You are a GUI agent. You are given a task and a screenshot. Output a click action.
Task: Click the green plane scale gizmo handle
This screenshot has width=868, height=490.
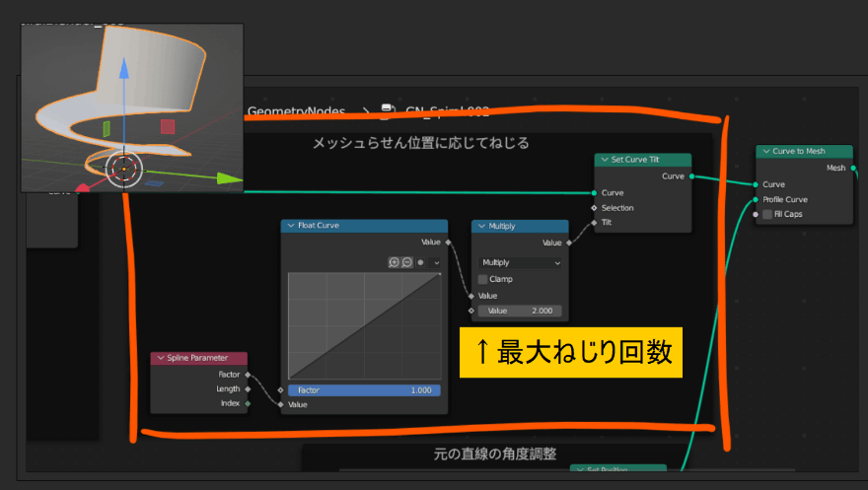pos(107,129)
